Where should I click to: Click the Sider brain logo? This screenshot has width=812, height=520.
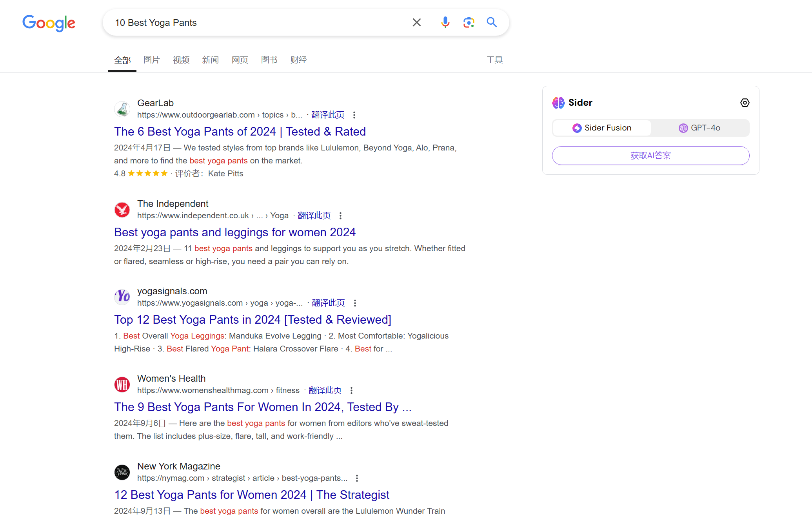tap(558, 103)
